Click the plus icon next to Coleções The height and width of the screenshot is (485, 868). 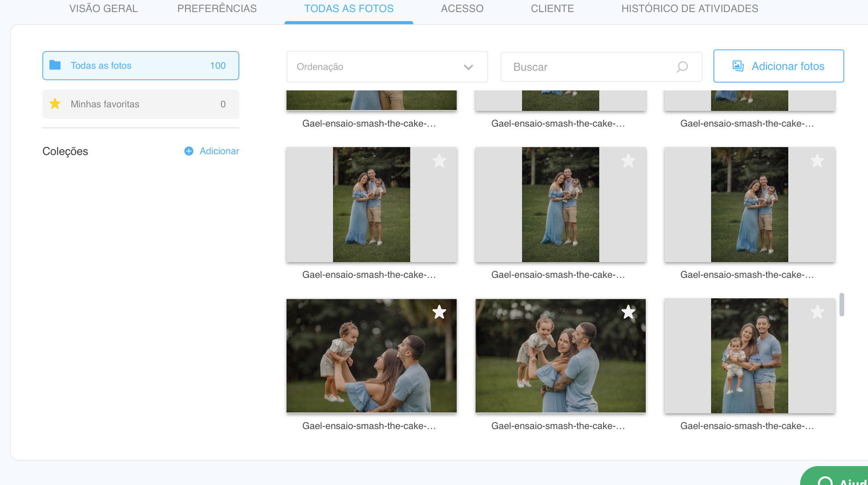pyautogui.click(x=189, y=151)
